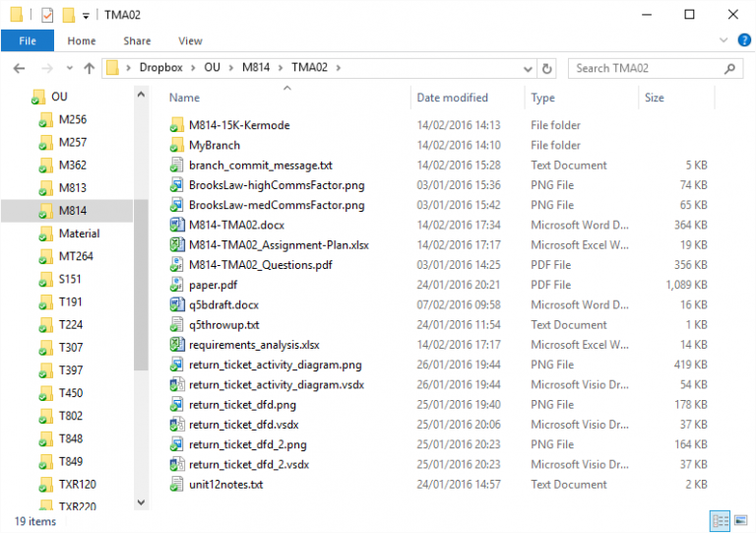This screenshot has width=756, height=533.
Task: Open the File menu
Action: (28, 40)
